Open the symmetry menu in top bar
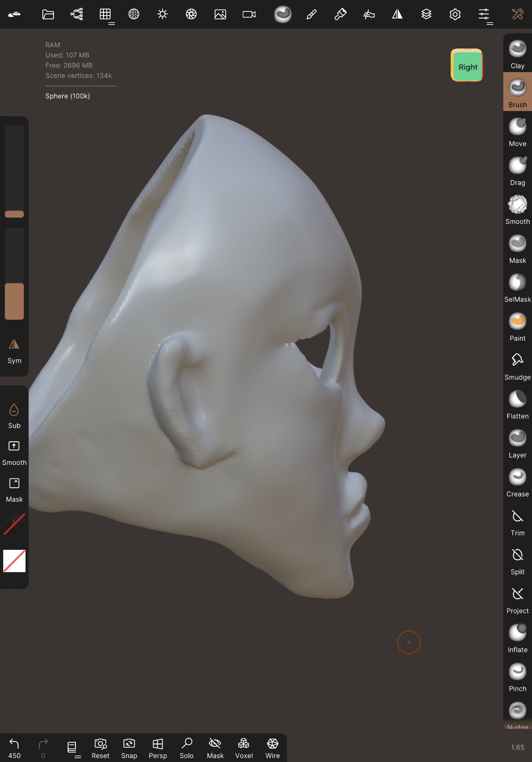Viewport: 532px width, 762px height. 397,14
